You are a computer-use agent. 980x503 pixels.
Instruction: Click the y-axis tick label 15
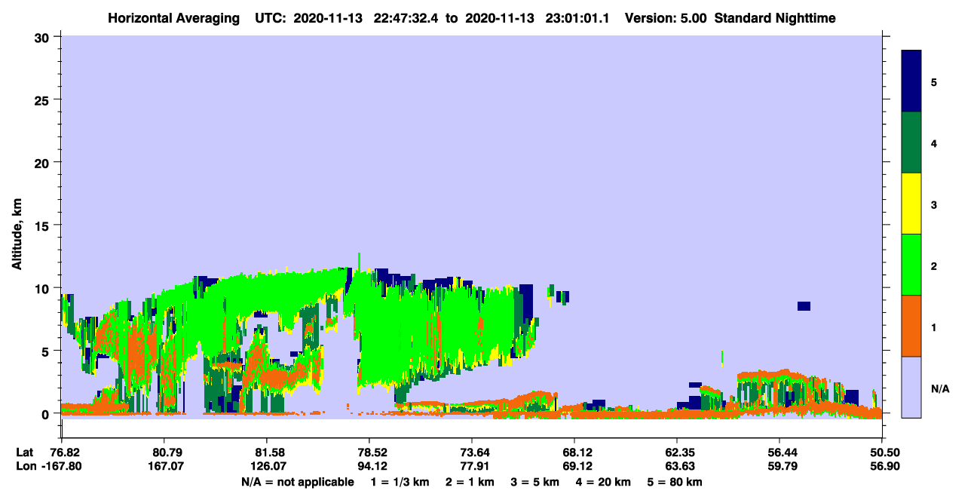point(44,225)
